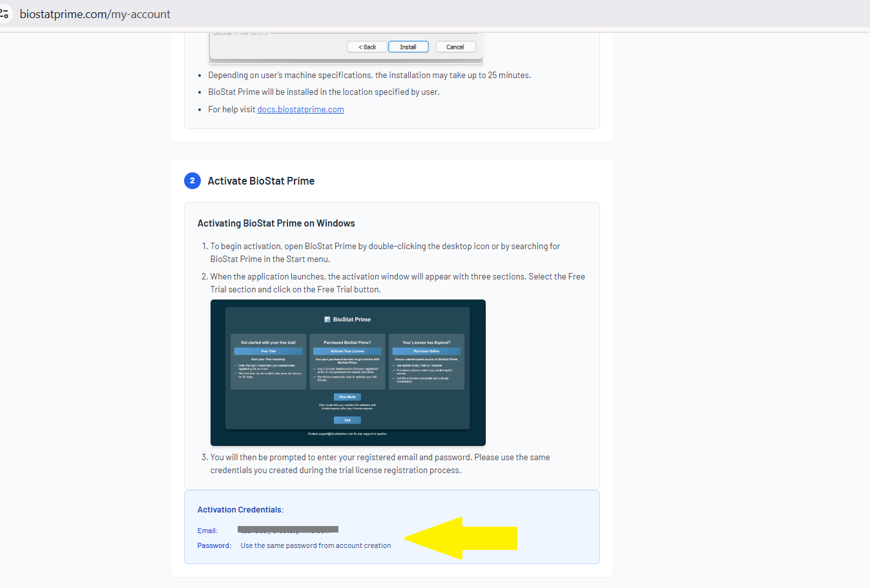Image resolution: width=870 pixels, height=588 pixels.
Task: Open the docs.biostatprime.com help link
Action: (x=300, y=110)
